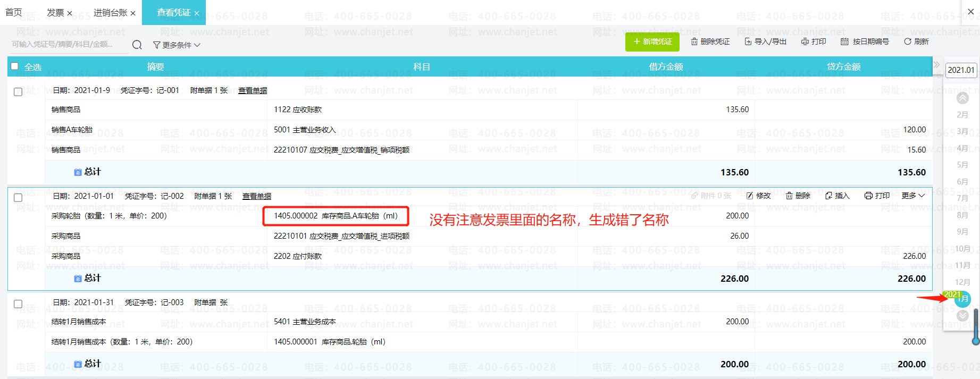Click the double-chevron up icon in month list

(962, 98)
